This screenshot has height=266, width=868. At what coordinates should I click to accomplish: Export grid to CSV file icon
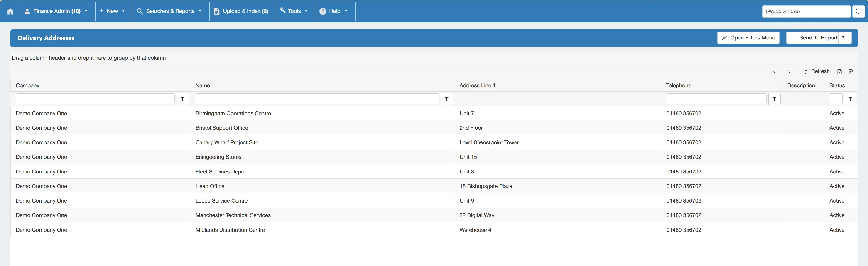click(x=851, y=72)
